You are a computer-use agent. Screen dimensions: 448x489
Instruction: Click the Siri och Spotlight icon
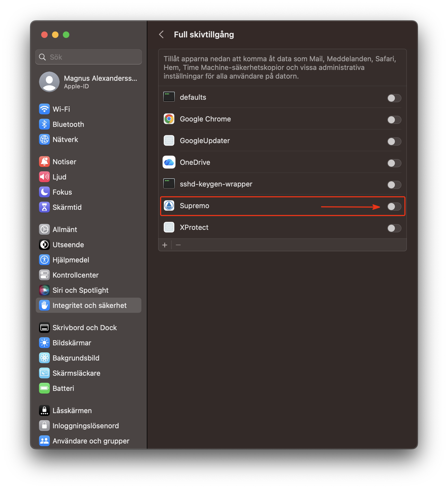(44, 290)
